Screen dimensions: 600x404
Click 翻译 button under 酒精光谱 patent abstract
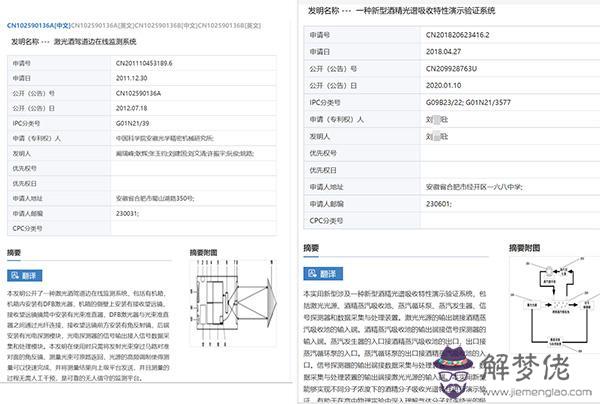pos(323,274)
